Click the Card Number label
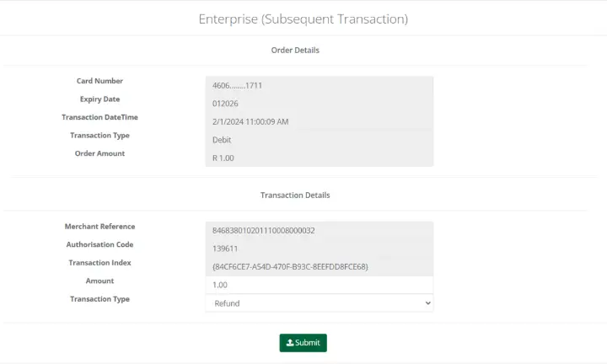The width and height of the screenshot is (607, 364). pyautogui.click(x=99, y=81)
